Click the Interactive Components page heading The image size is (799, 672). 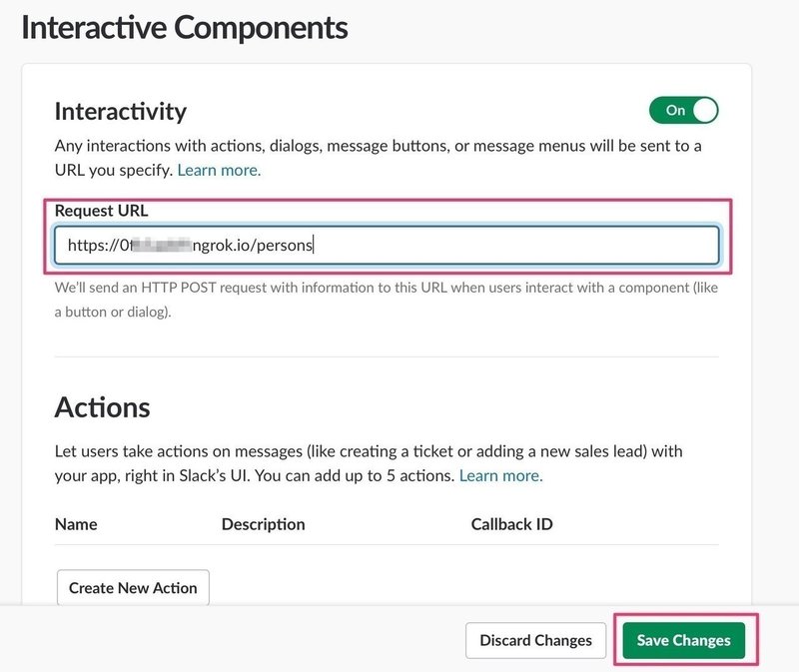click(x=185, y=28)
